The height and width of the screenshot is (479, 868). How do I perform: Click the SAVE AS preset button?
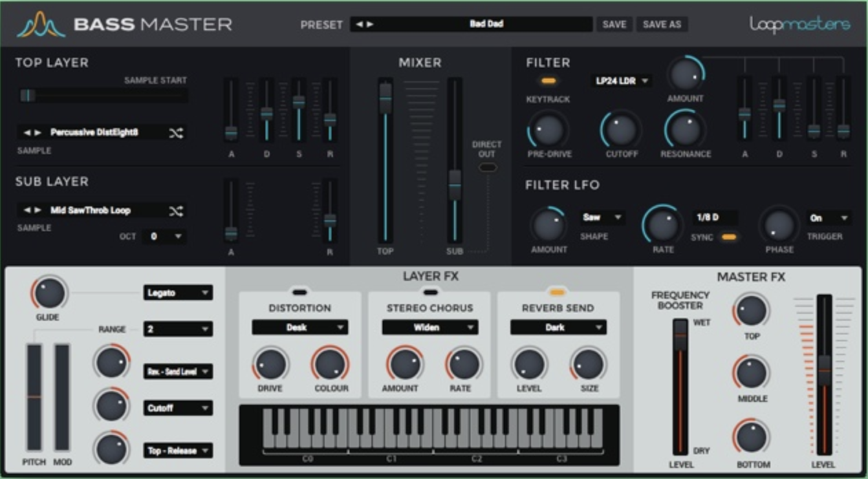click(662, 25)
